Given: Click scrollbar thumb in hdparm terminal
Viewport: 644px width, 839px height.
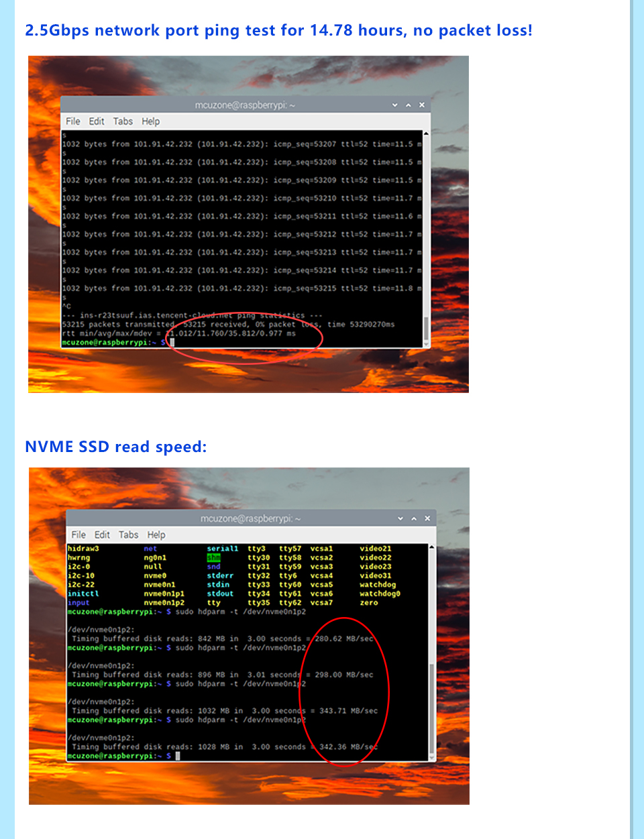Looking at the screenshot, I should (x=431, y=708).
